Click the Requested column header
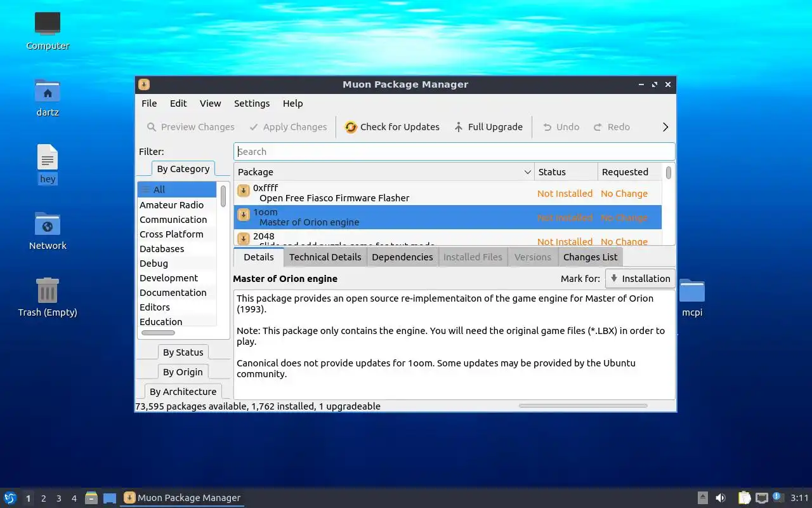The image size is (812, 508). point(630,172)
